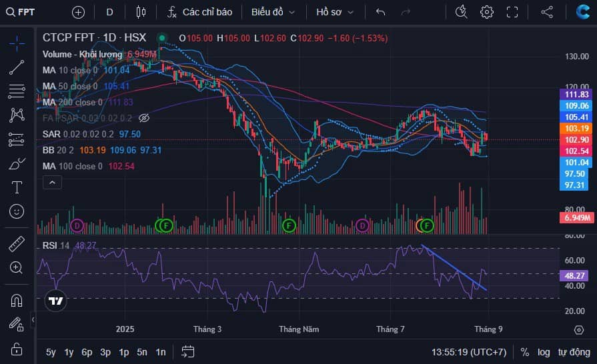Toggle tự động auto scale
597x364 pixels.
point(574,352)
